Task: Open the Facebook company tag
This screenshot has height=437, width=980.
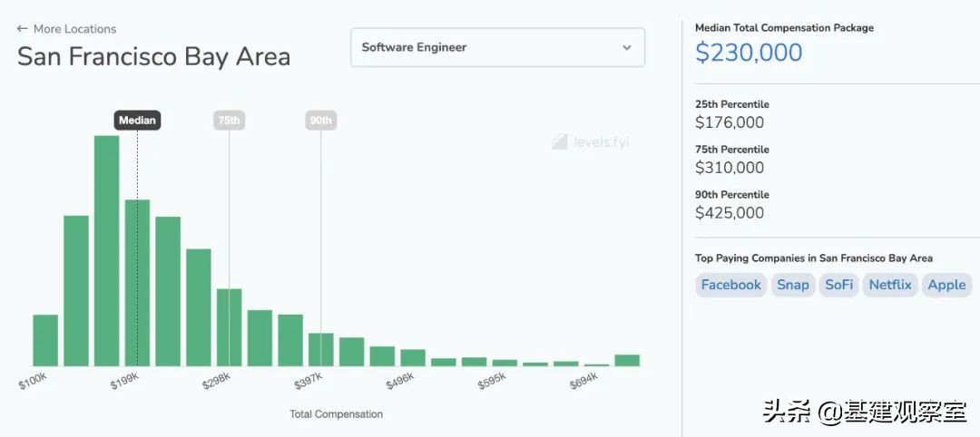Action: click(x=730, y=285)
